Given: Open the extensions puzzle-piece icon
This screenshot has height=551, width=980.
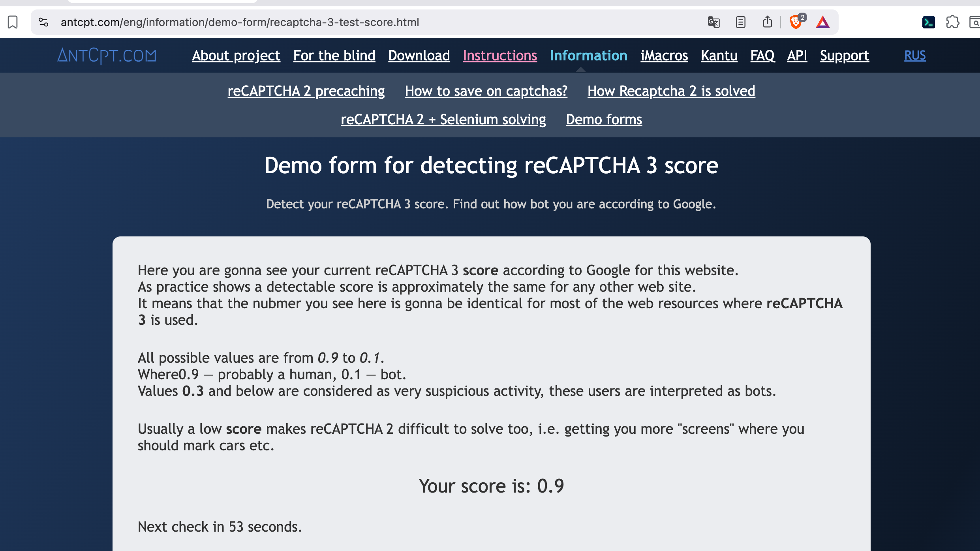Looking at the screenshot, I should [953, 22].
